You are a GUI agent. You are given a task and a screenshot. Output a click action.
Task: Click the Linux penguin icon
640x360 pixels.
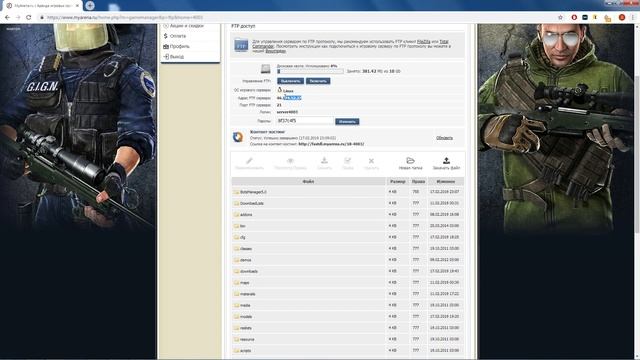point(280,90)
